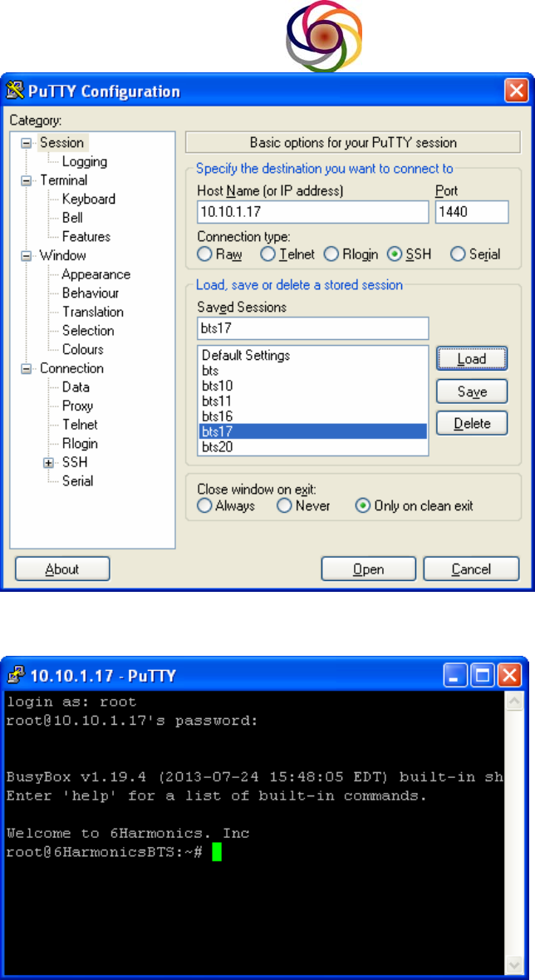This screenshot has height=980, width=535.
Task: Click the About button
Action: pos(62,569)
